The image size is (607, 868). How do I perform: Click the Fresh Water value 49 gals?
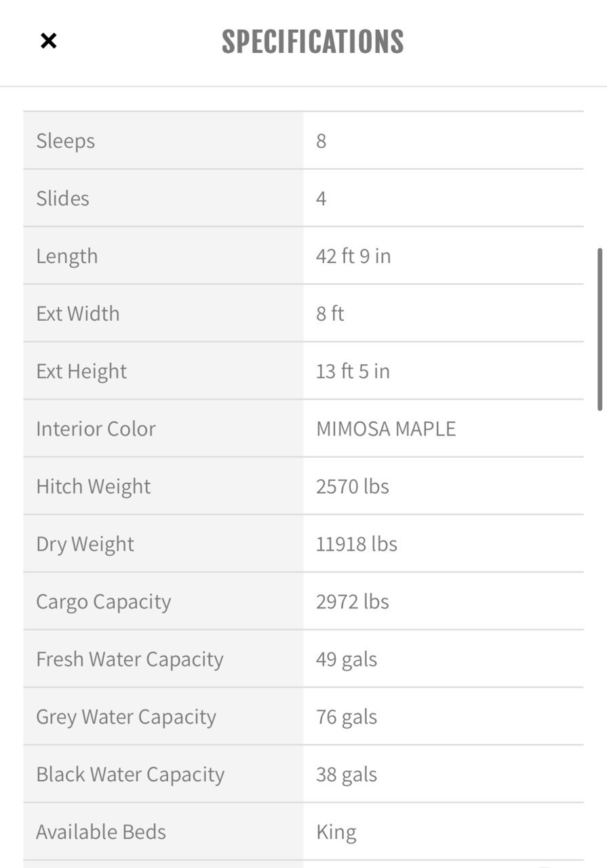(347, 660)
